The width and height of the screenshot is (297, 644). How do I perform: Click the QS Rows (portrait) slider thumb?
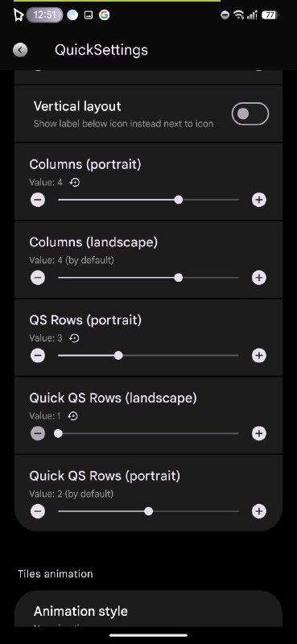tap(118, 355)
